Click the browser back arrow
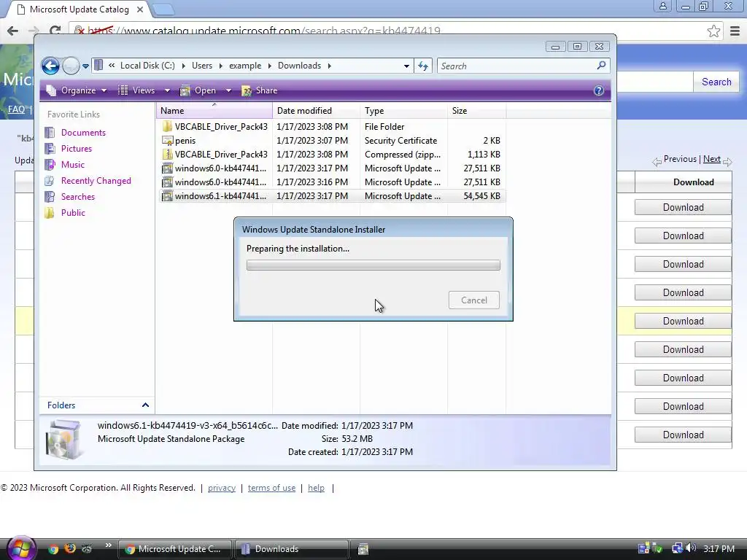The image size is (747, 560). click(x=13, y=31)
